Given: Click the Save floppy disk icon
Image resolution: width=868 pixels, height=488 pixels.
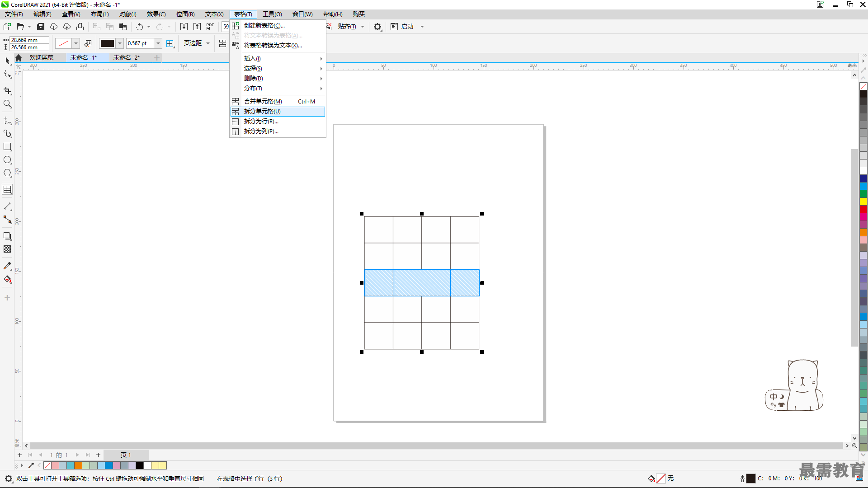Looking at the screenshot, I should 41,27.
